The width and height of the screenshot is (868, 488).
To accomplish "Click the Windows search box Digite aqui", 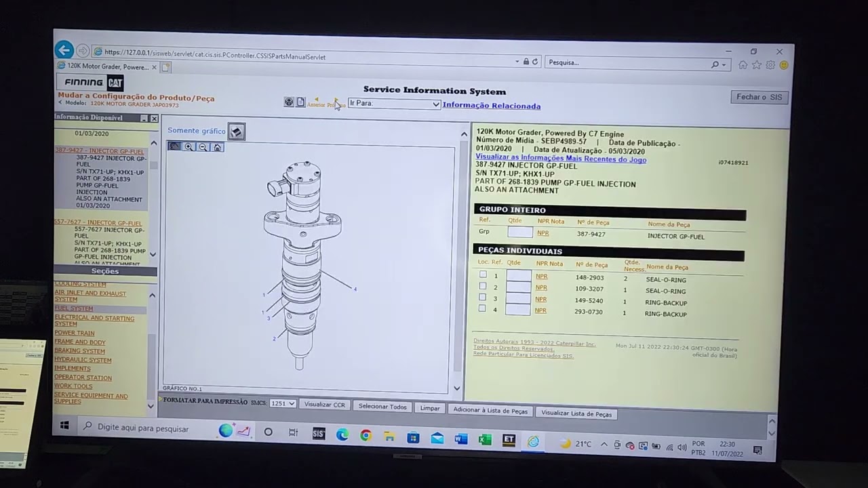I will [x=144, y=428].
